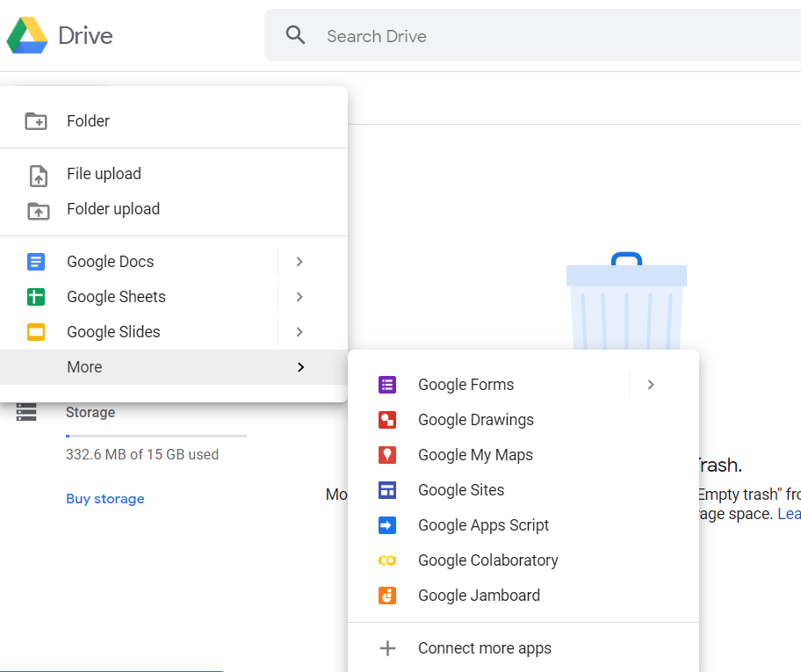Expand the Google Forms submenu arrow

pyautogui.click(x=651, y=385)
